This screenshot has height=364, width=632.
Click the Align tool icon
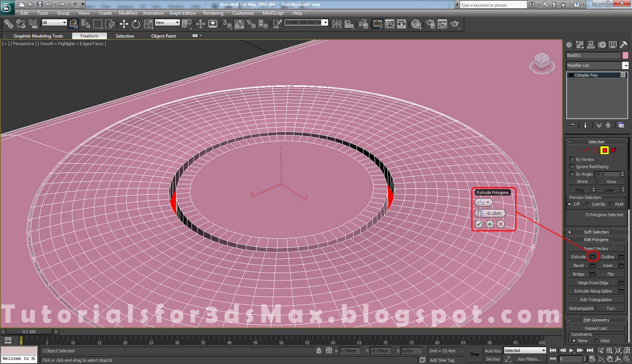[349, 24]
